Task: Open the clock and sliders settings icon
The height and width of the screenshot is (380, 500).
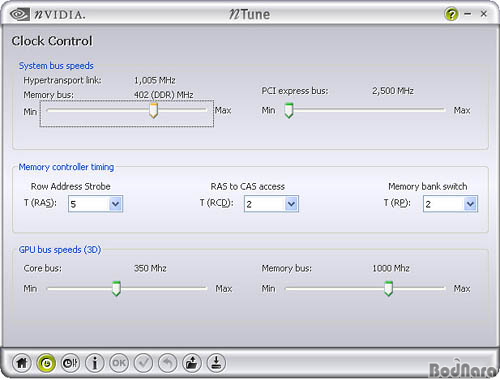Action: (70, 363)
